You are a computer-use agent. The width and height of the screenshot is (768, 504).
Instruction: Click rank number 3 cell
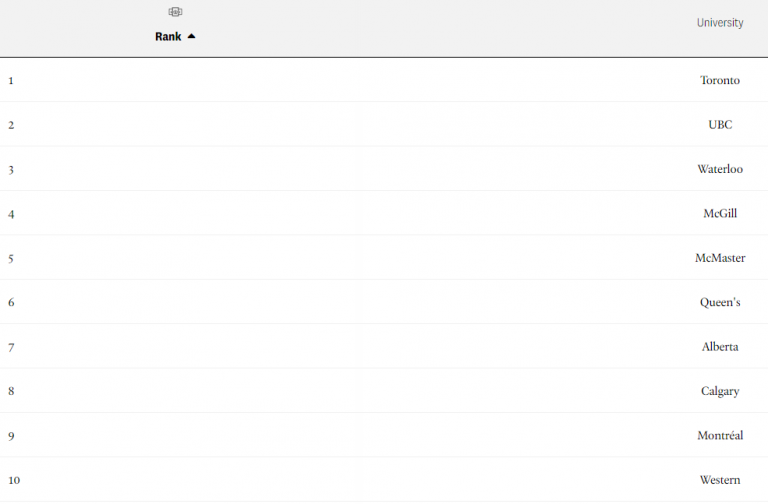[x=11, y=170]
